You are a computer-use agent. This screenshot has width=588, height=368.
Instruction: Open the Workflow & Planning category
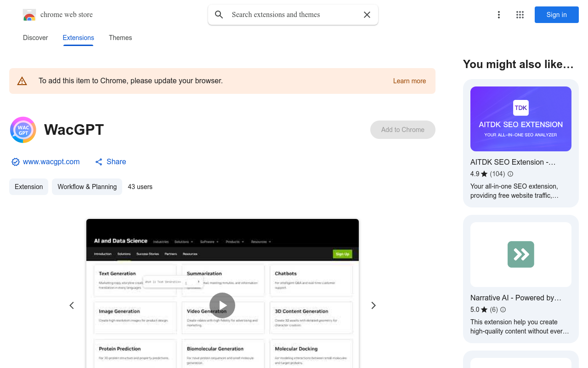point(87,187)
